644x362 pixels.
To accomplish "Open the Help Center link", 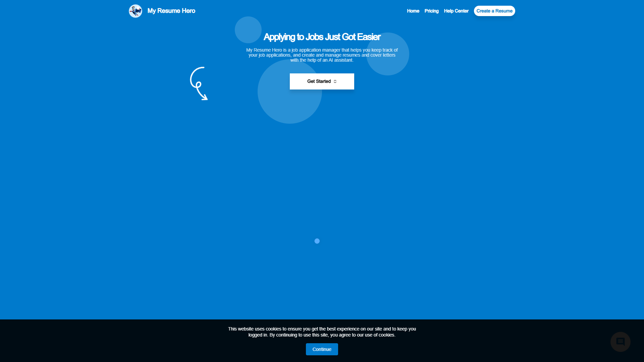I will [456, 11].
